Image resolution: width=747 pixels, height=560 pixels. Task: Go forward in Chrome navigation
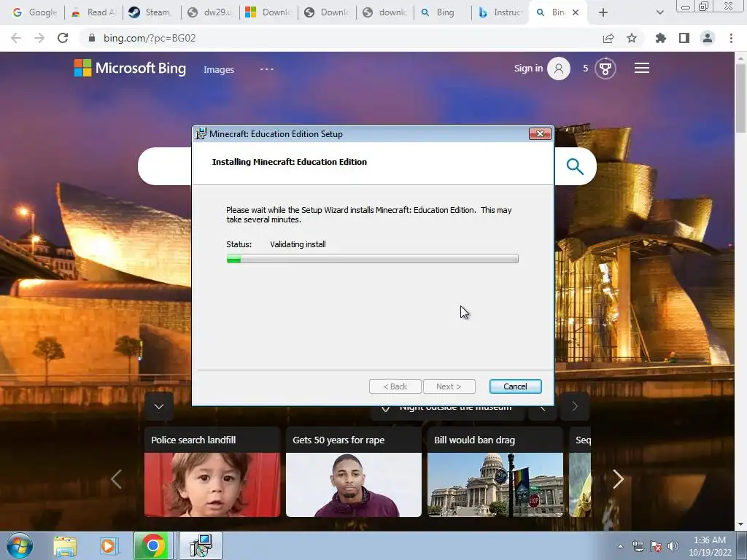[39, 38]
